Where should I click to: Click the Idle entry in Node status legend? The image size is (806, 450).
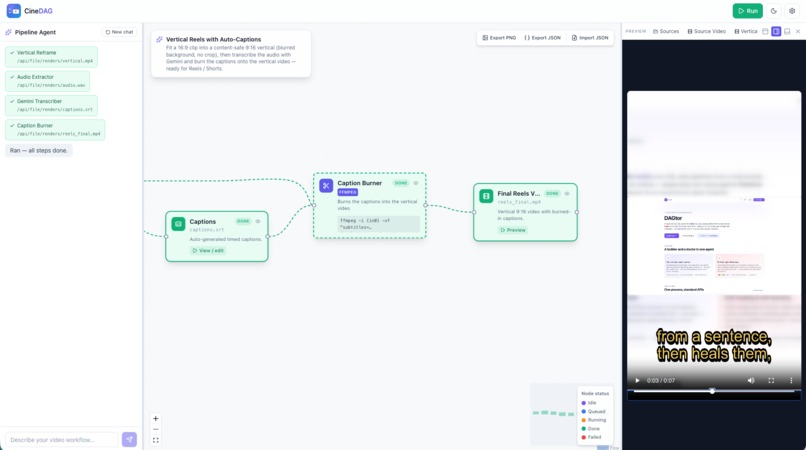[x=589, y=403]
